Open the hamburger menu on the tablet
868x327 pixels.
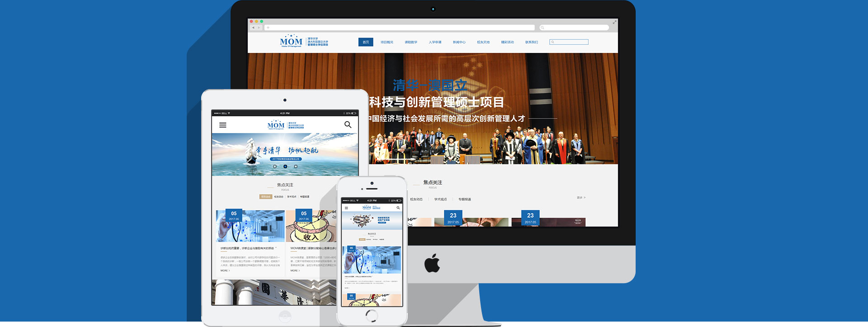[x=223, y=125]
